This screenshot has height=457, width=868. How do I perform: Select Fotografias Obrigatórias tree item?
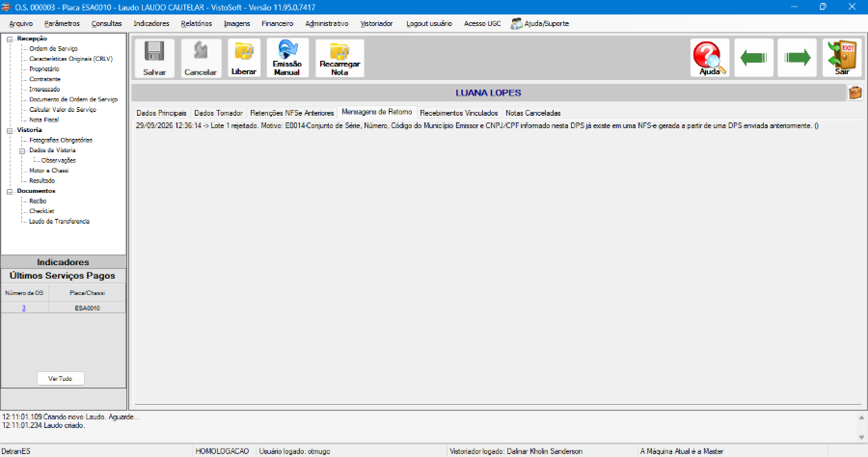tap(61, 140)
